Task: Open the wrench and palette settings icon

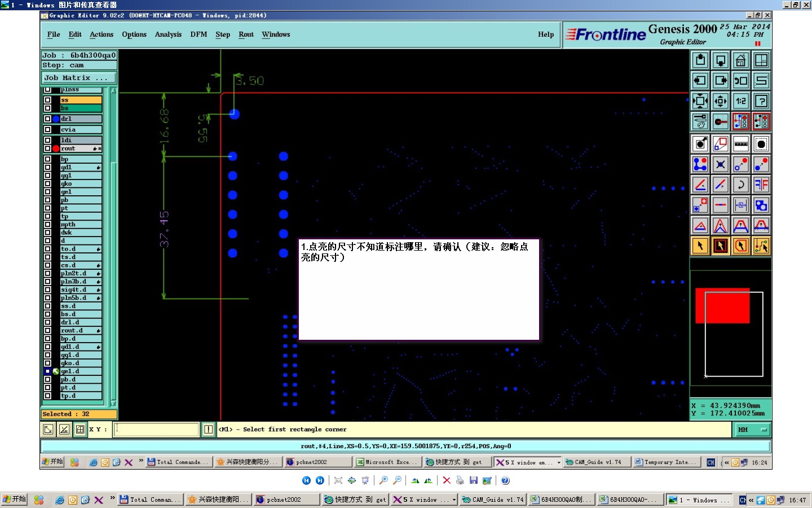Action: pos(700,121)
